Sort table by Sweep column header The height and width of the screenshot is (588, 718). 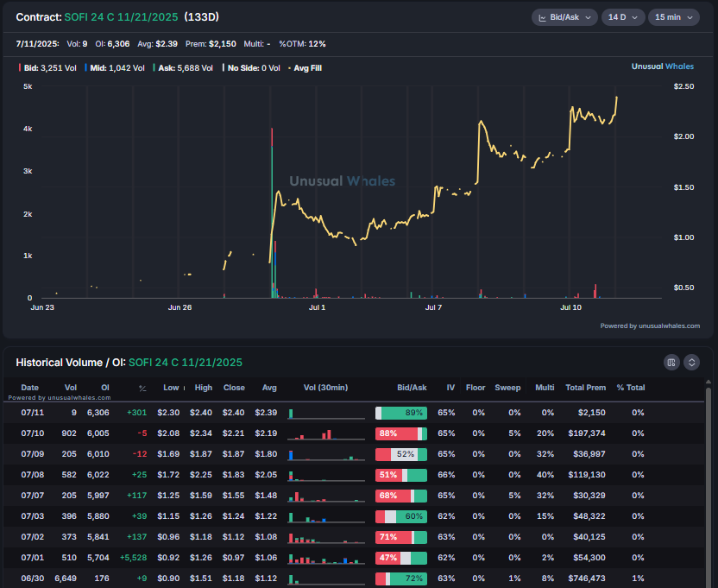(507, 388)
